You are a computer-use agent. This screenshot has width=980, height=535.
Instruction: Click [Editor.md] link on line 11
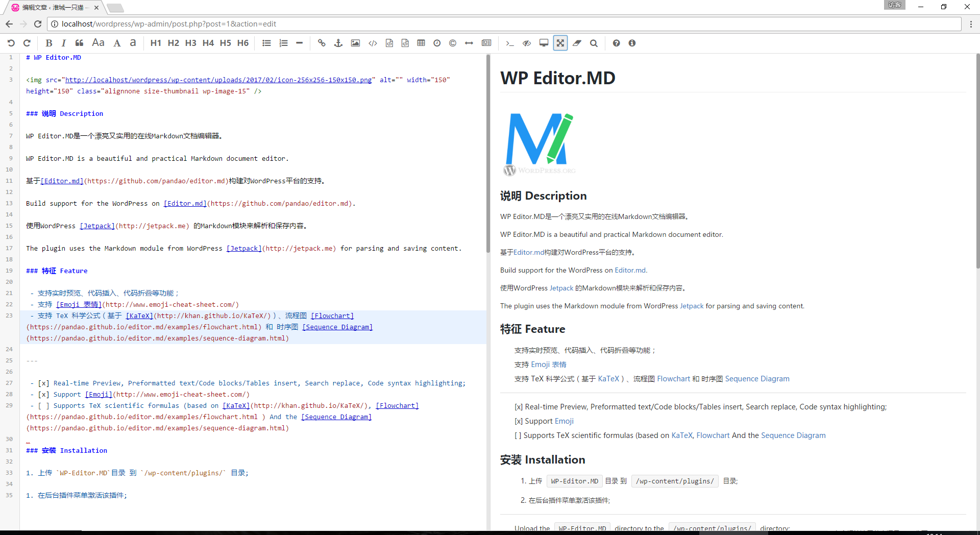click(62, 181)
